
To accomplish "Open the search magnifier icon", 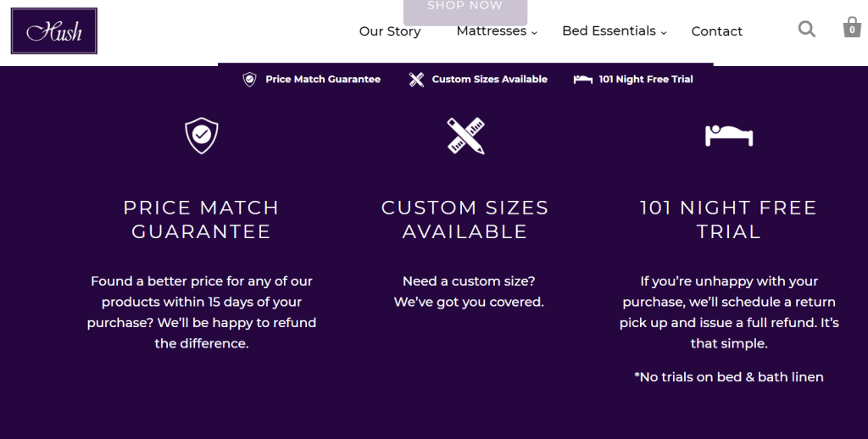I will click(x=807, y=30).
